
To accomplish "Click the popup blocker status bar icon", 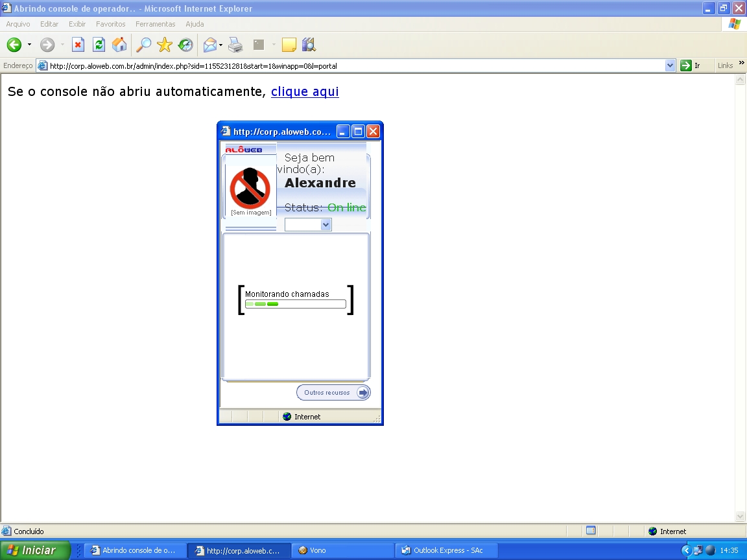I will [x=591, y=530].
